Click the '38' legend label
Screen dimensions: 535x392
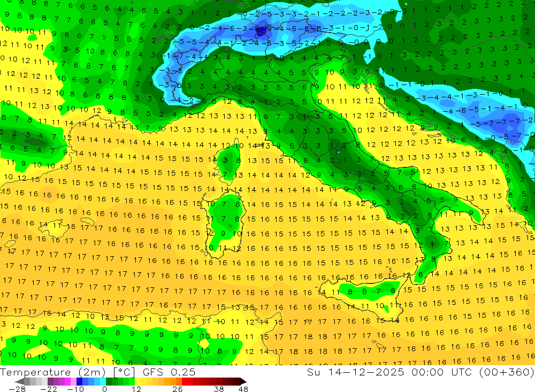pos(219,389)
